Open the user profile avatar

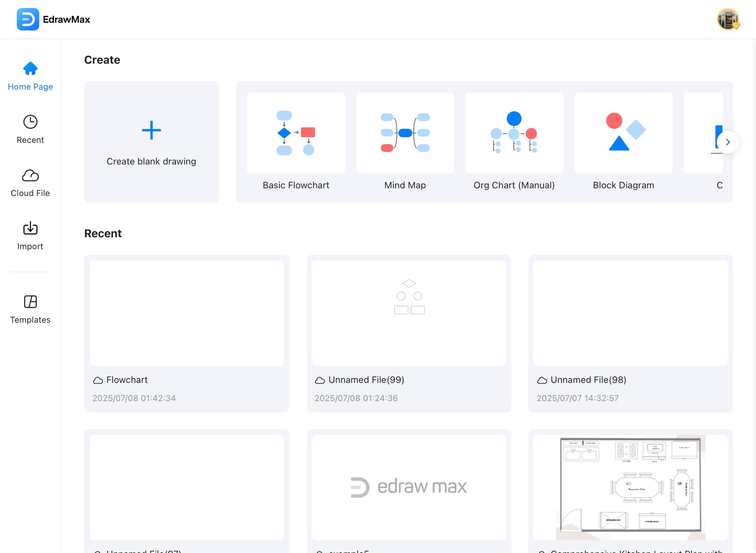728,19
